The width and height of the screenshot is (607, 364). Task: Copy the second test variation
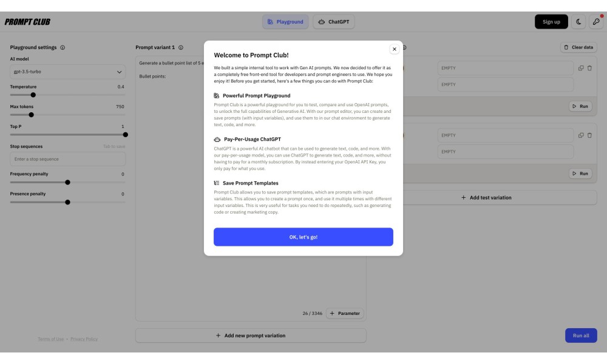(581, 135)
